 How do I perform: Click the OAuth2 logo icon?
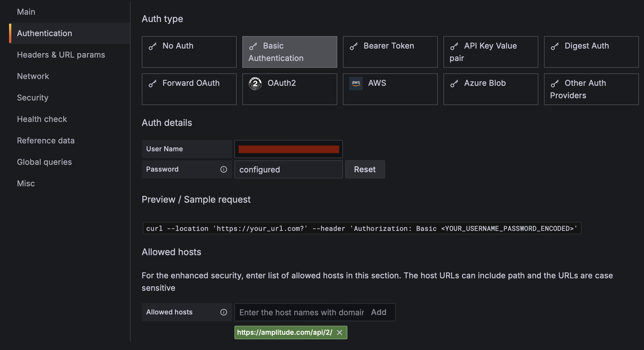click(255, 83)
